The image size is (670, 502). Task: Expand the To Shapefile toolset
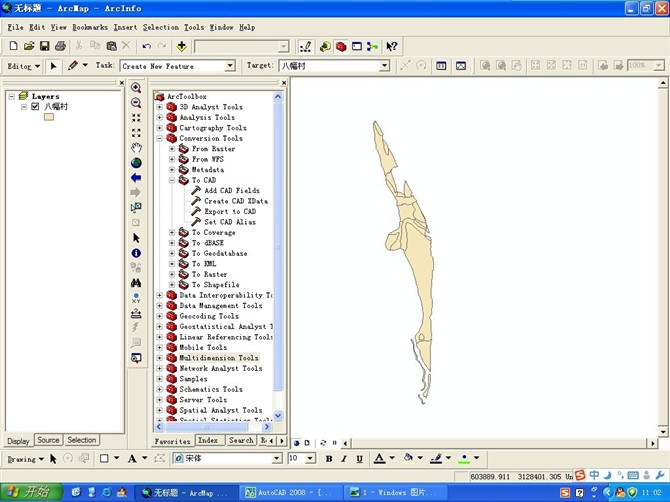pos(172,284)
